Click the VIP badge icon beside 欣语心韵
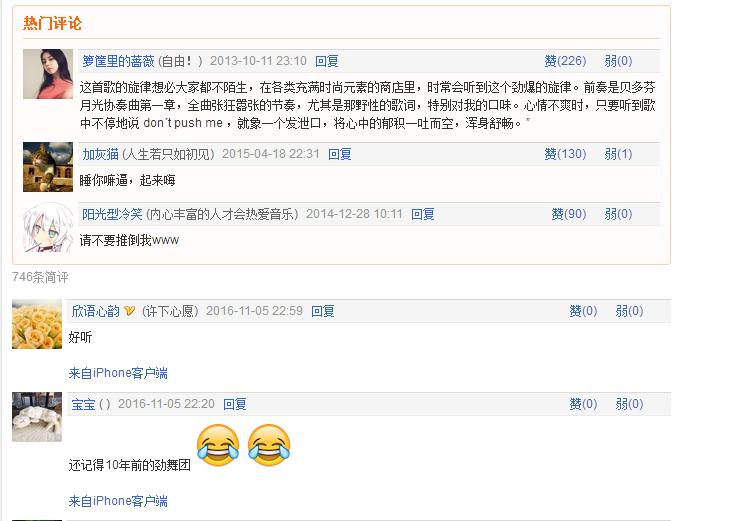The image size is (732, 521). coord(130,311)
